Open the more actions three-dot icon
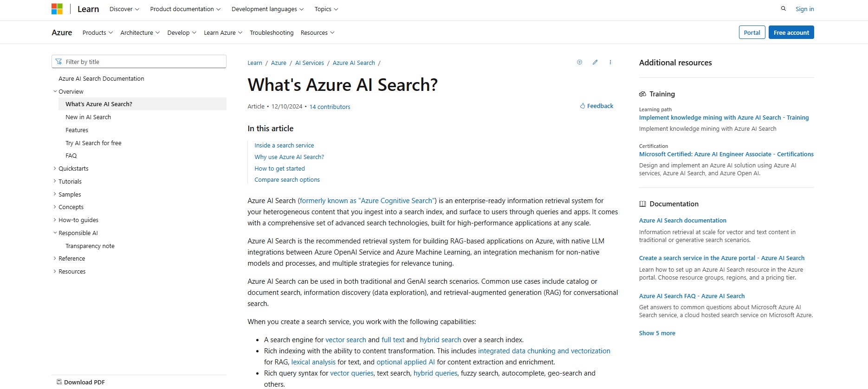 pyautogui.click(x=610, y=62)
